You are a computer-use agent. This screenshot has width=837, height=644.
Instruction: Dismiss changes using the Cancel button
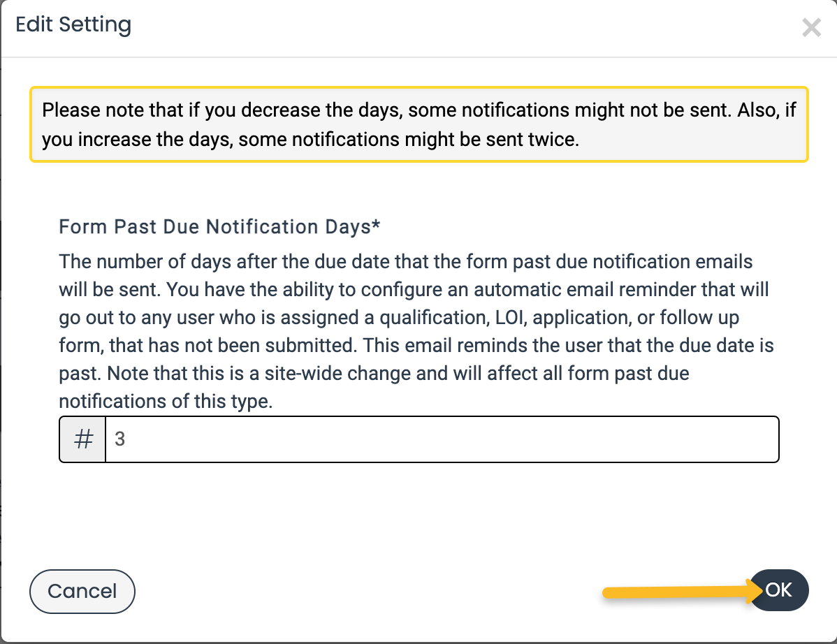tap(82, 591)
